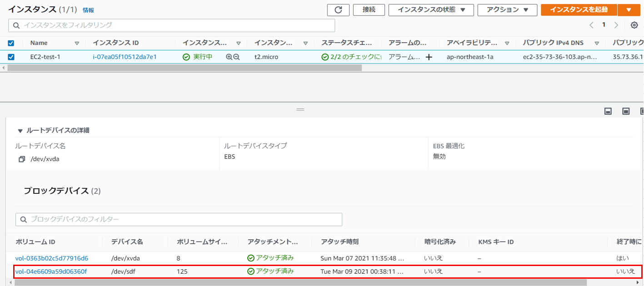Open the table preferences gear icon
The image size is (644, 286).
click(x=634, y=25)
